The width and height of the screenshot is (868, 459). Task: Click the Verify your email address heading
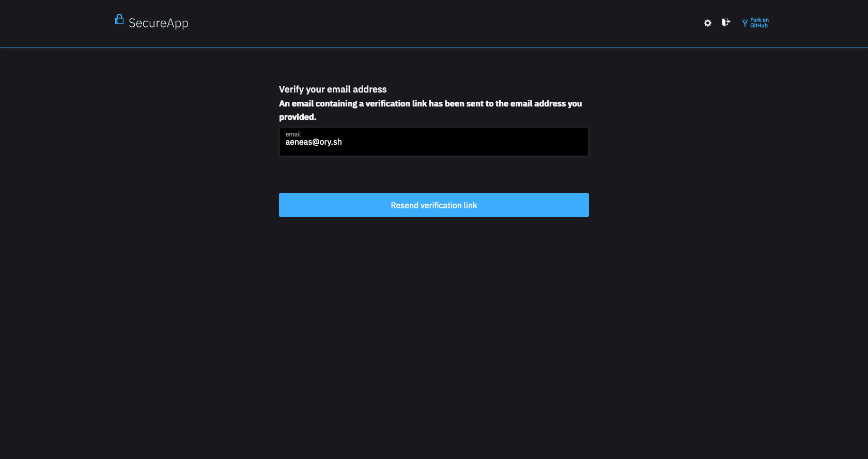click(x=333, y=89)
